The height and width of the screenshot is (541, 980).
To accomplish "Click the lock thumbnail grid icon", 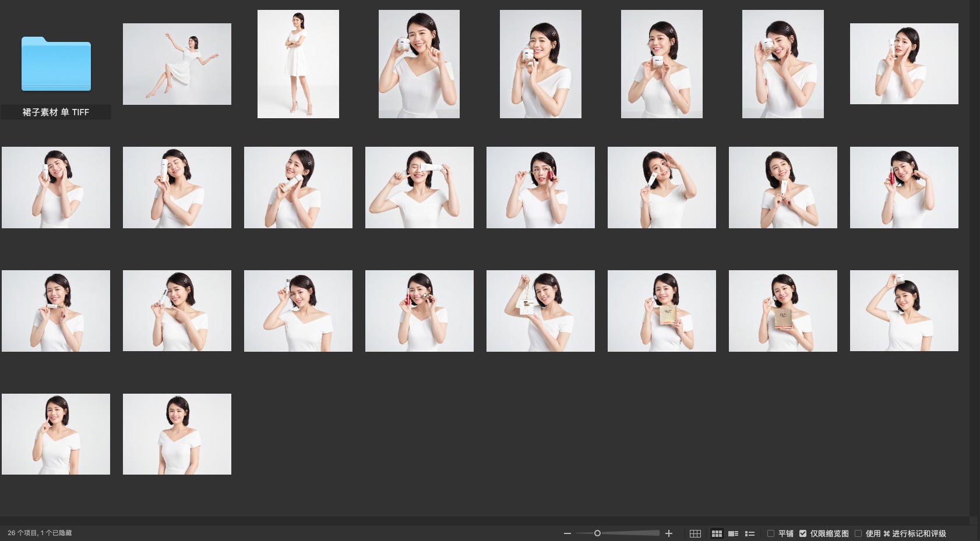I will 695,533.
